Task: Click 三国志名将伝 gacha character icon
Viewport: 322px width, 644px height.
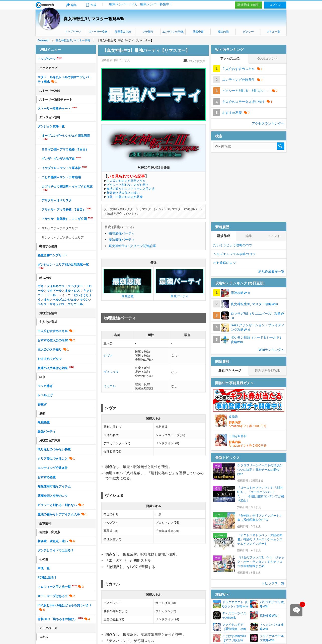Action: [221, 440]
